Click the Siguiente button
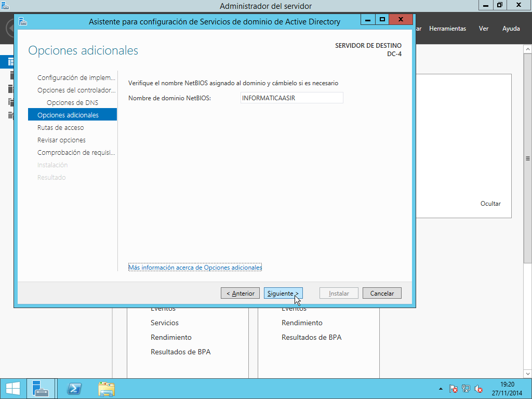Viewport: 532px width, 399px height. (x=283, y=293)
